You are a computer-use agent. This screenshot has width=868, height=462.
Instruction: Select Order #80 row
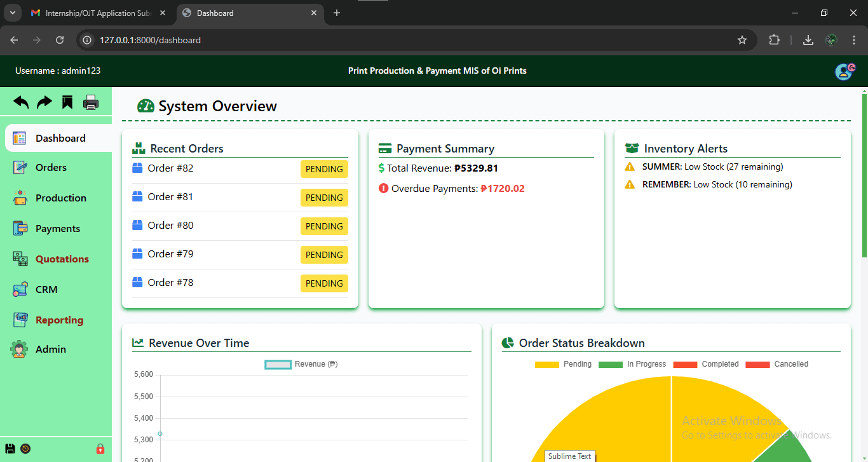coord(240,226)
